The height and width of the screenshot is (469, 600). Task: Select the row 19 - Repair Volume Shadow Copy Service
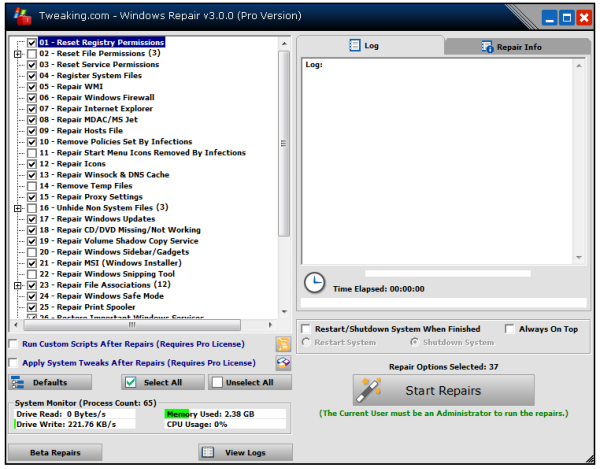pos(119,241)
